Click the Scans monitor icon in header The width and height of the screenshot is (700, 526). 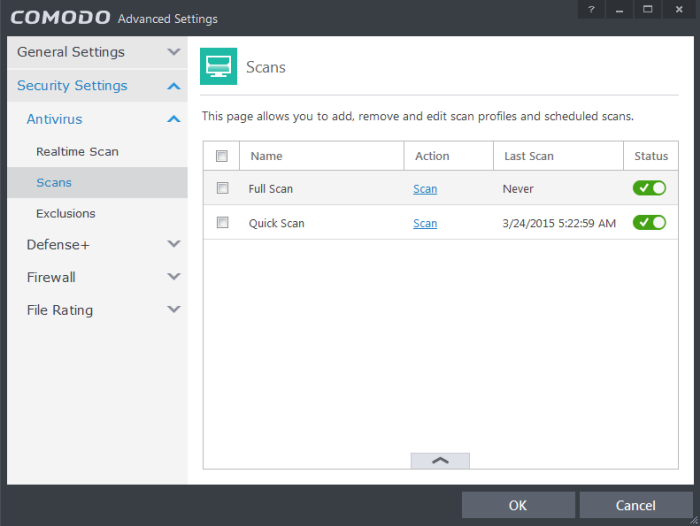tap(218, 66)
